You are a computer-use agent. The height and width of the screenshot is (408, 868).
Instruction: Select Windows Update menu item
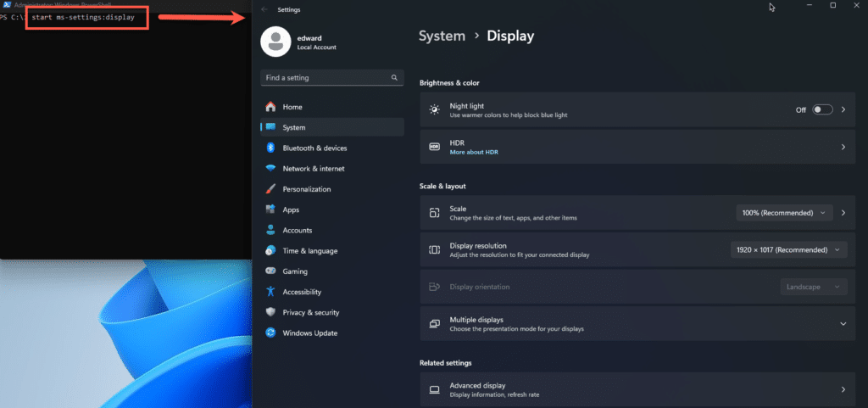(x=332, y=333)
